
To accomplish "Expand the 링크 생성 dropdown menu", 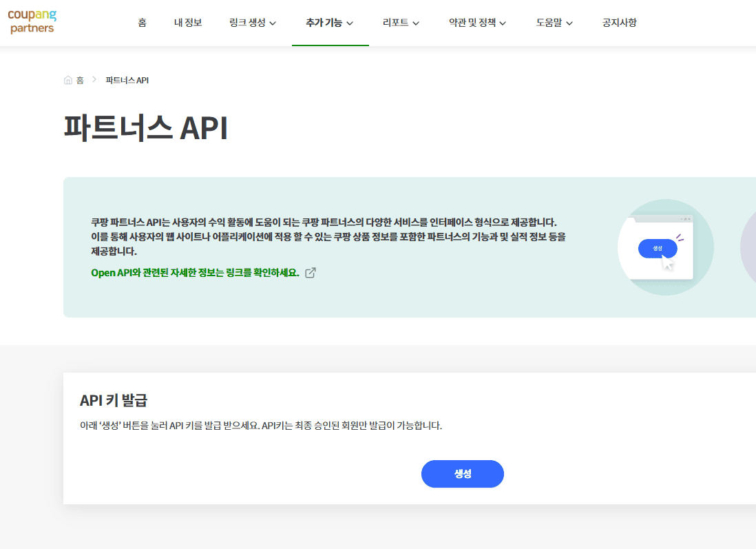I will tap(253, 23).
